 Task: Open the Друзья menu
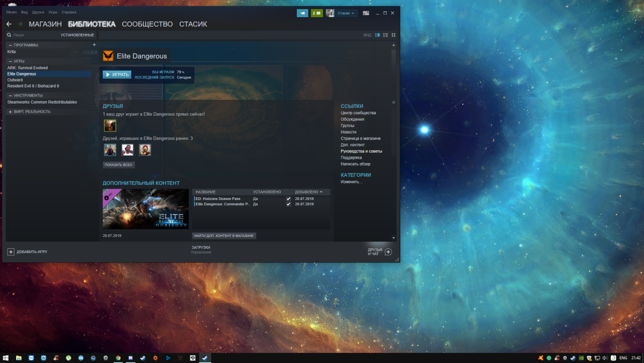38,12
